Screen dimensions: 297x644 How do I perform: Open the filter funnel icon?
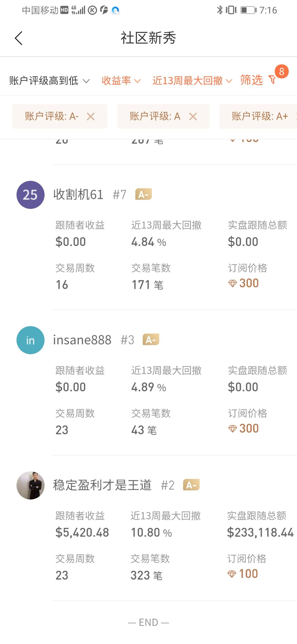coord(272,80)
